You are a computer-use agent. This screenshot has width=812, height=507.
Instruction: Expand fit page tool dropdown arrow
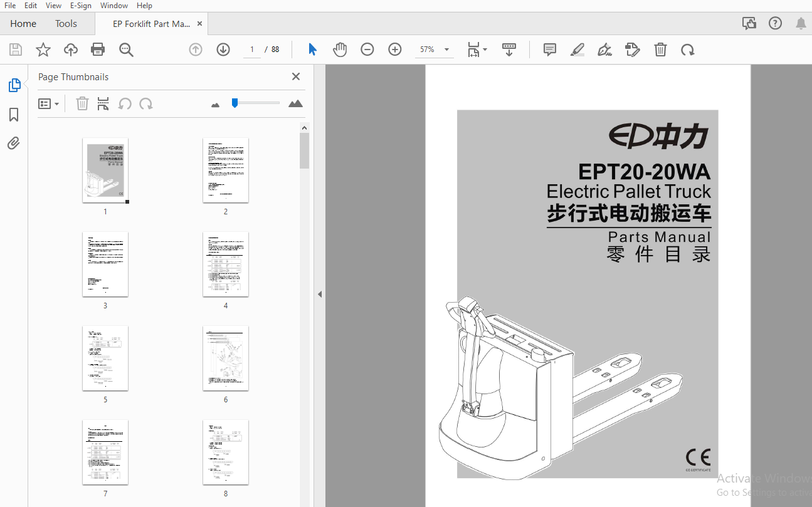(x=485, y=50)
